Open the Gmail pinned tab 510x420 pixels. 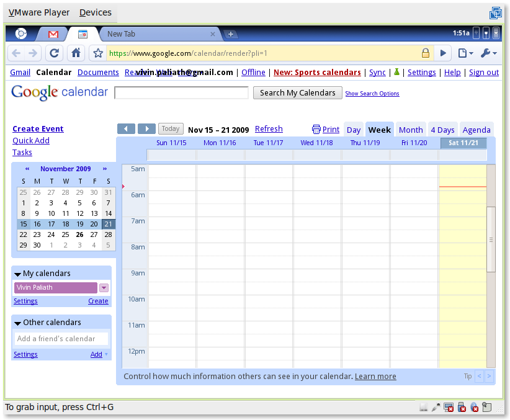[x=53, y=34]
